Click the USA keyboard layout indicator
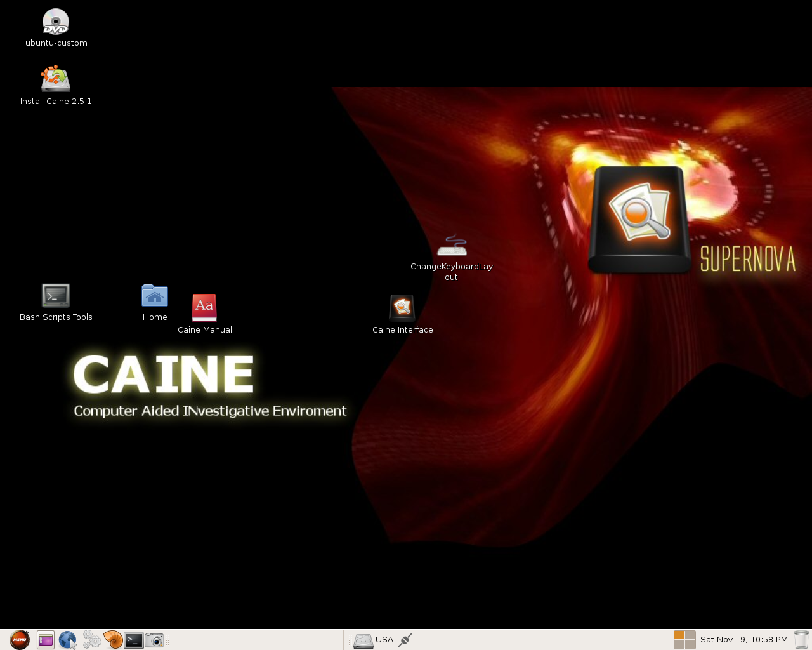Image resolution: width=812 pixels, height=650 pixels. (384, 640)
